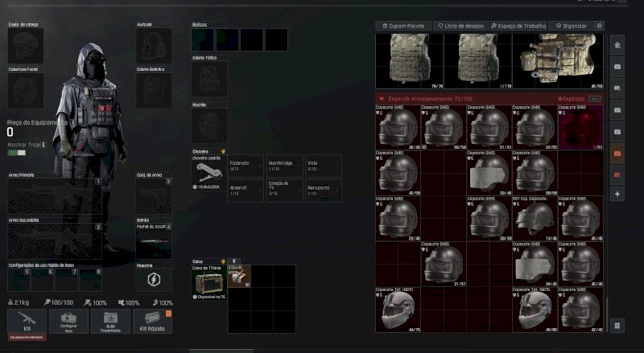Select the empty Colete Balístico slot

[x=154, y=90]
